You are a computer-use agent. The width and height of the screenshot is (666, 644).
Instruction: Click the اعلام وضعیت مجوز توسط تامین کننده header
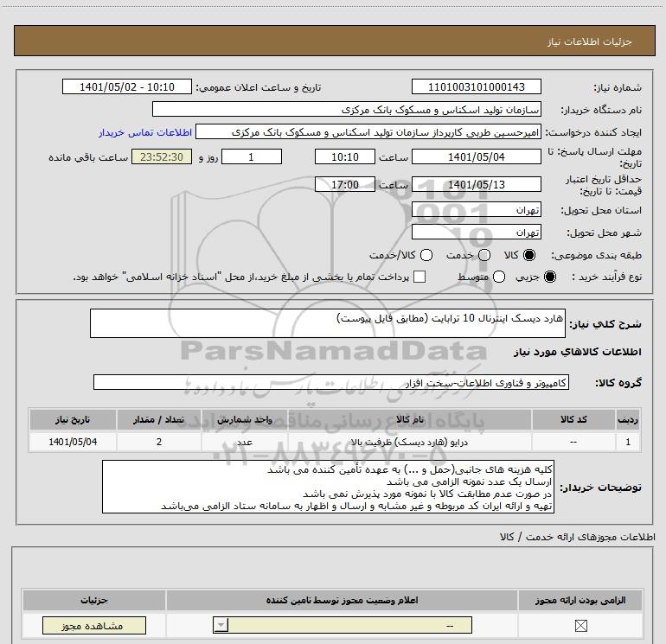[x=342, y=600]
